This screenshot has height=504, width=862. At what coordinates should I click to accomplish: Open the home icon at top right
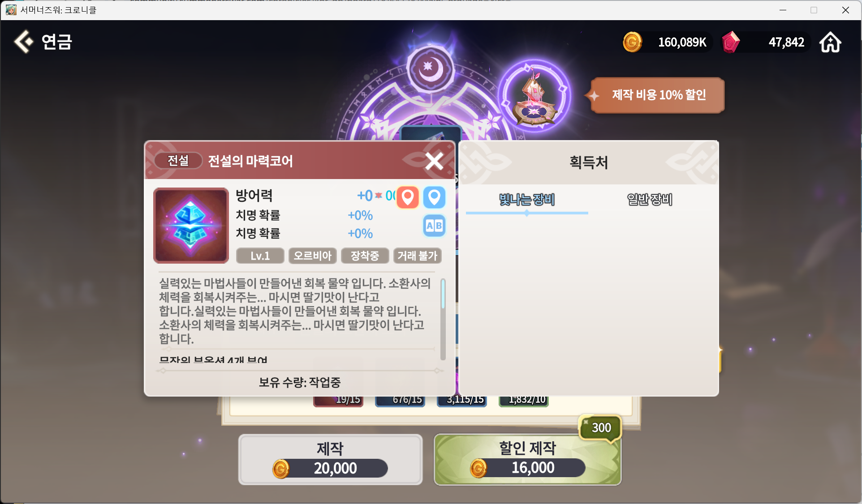[x=830, y=42]
